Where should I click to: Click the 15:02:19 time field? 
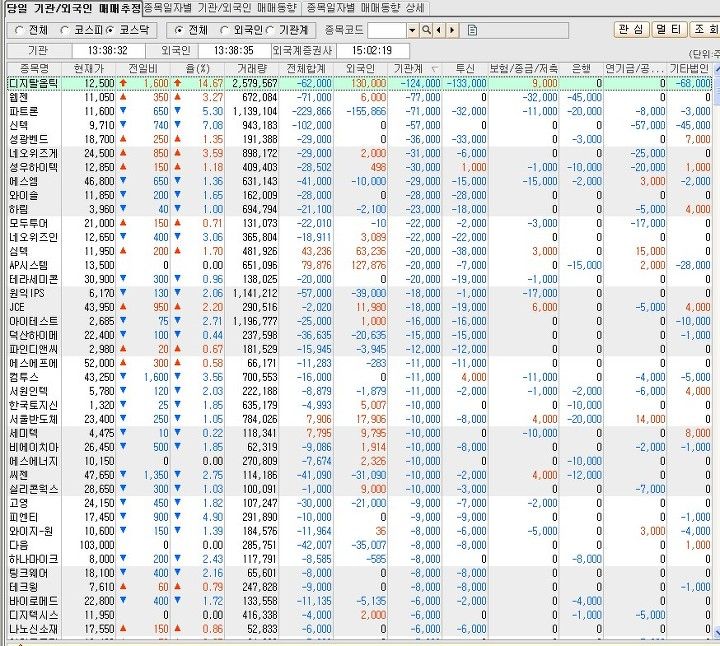(372, 50)
